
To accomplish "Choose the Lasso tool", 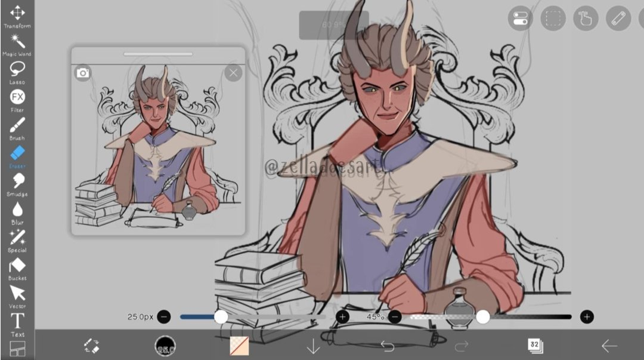I will coord(17,70).
